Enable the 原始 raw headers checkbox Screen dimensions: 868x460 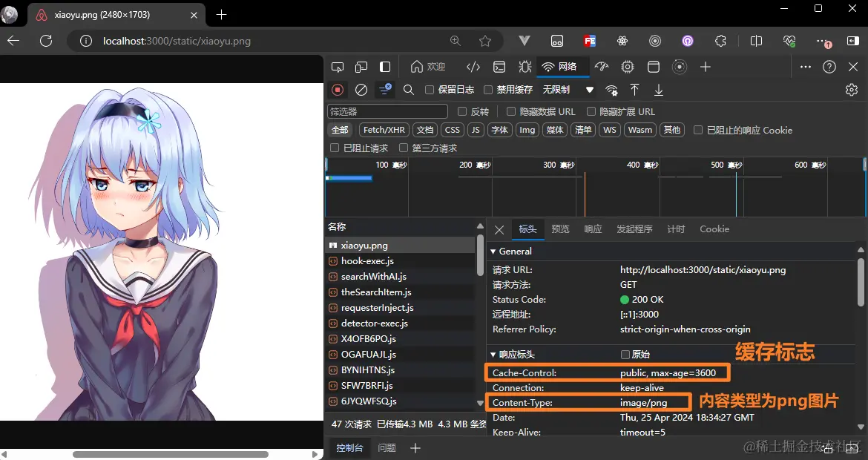625,354
